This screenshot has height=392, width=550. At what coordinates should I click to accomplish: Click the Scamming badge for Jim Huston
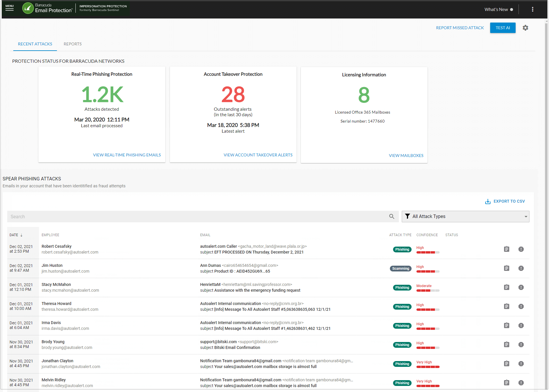[x=401, y=269]
